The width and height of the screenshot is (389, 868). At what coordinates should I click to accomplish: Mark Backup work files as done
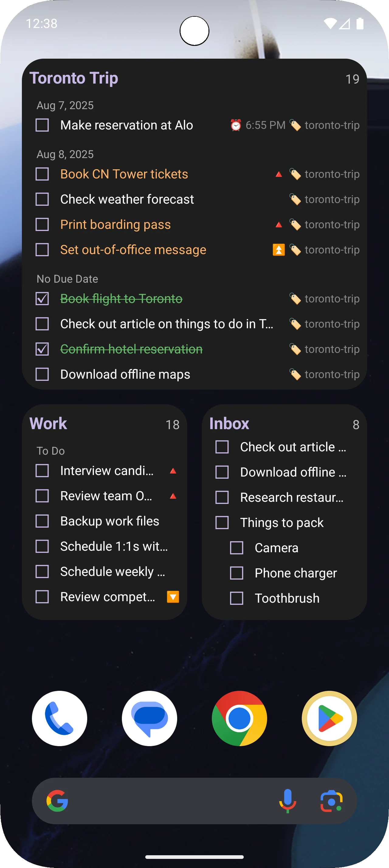click(x=42, y=521)
